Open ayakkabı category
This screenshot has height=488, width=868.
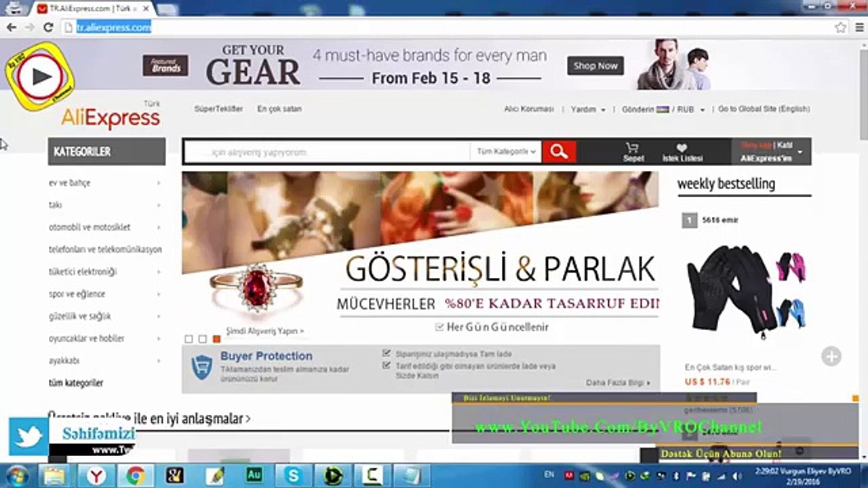[64, 361]
